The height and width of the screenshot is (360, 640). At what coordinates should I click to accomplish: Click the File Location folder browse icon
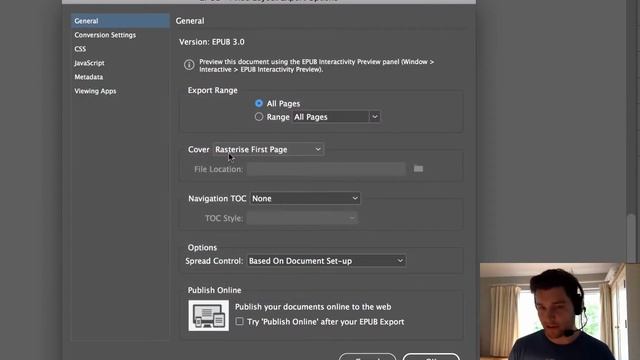coord(418,169)
